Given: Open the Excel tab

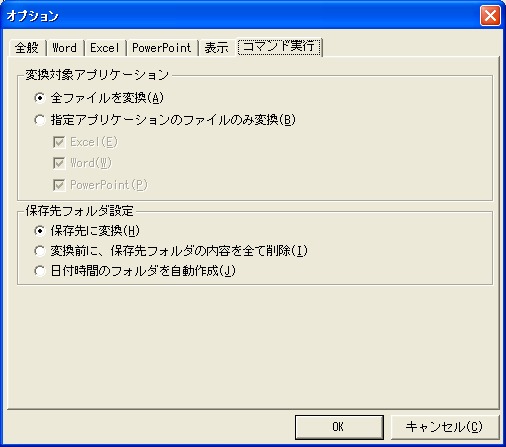Looking at the screenshot, I should (104, 48).
